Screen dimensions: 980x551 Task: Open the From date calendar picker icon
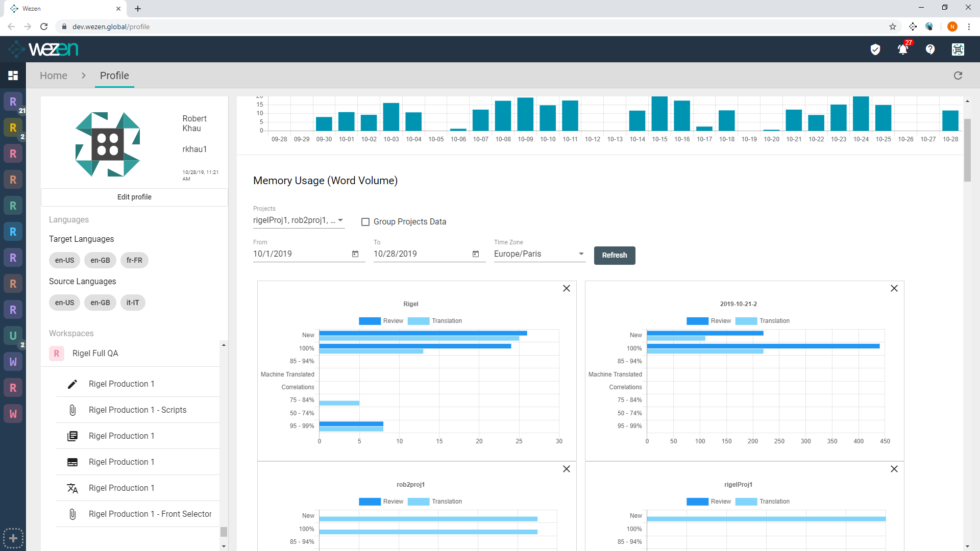(x=355, y=254)
